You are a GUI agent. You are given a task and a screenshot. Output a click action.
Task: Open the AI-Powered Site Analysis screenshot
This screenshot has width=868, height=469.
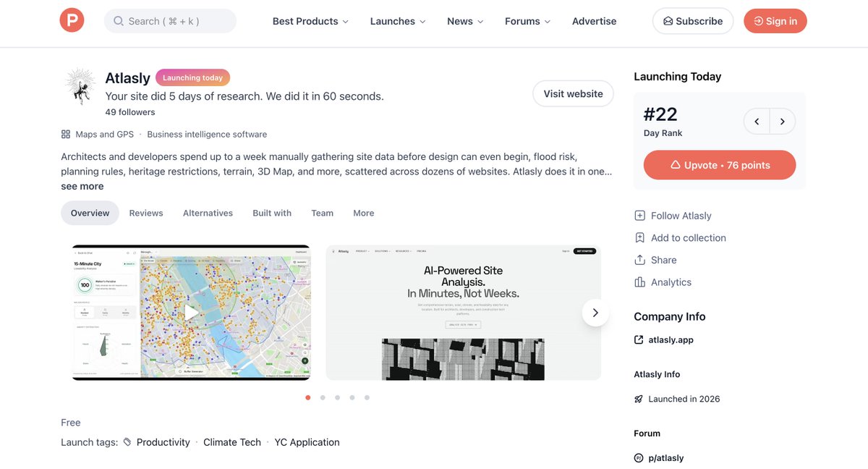click(x=464, y=313)
